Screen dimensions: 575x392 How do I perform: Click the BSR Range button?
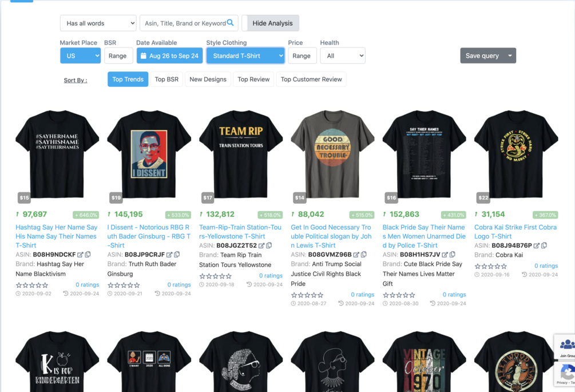point(117,56)
